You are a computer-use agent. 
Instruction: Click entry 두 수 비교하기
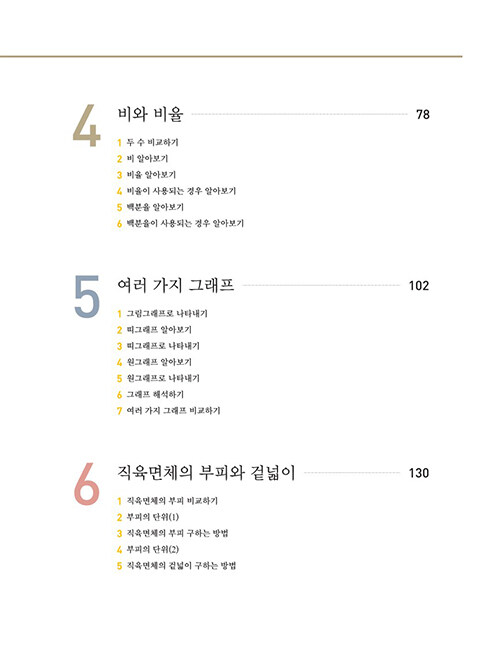(x=153, y=142)
